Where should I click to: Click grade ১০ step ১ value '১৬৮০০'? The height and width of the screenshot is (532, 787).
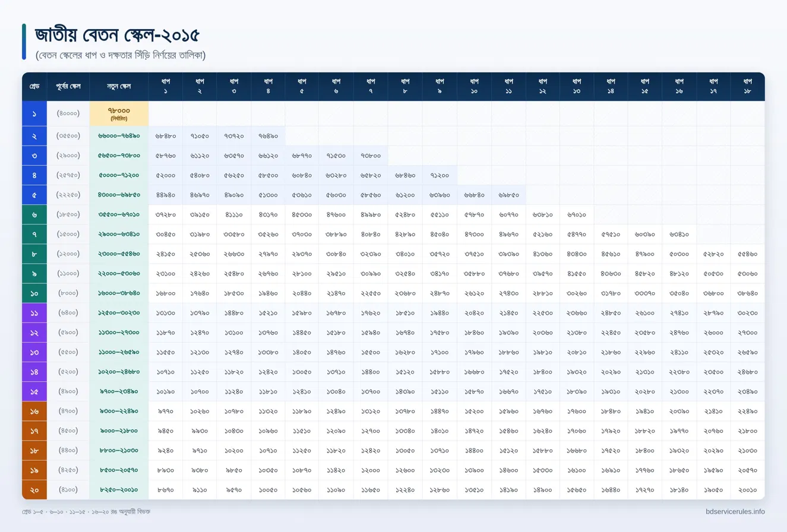pos(165,293)
